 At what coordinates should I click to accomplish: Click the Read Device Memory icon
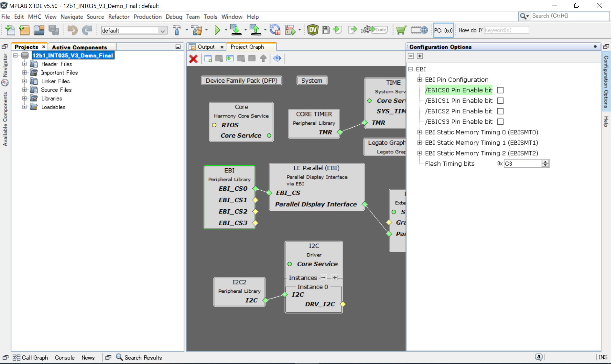(255, 30)
